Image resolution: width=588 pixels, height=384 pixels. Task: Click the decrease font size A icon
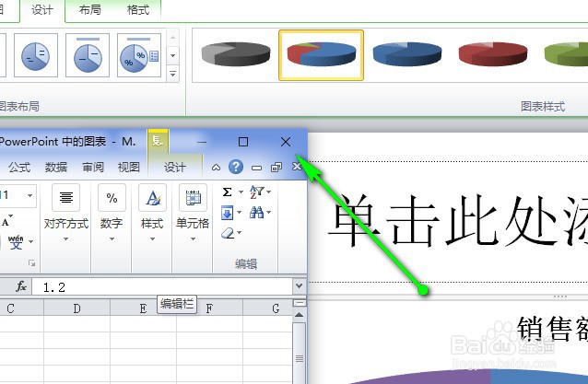[x=6, y=221]
